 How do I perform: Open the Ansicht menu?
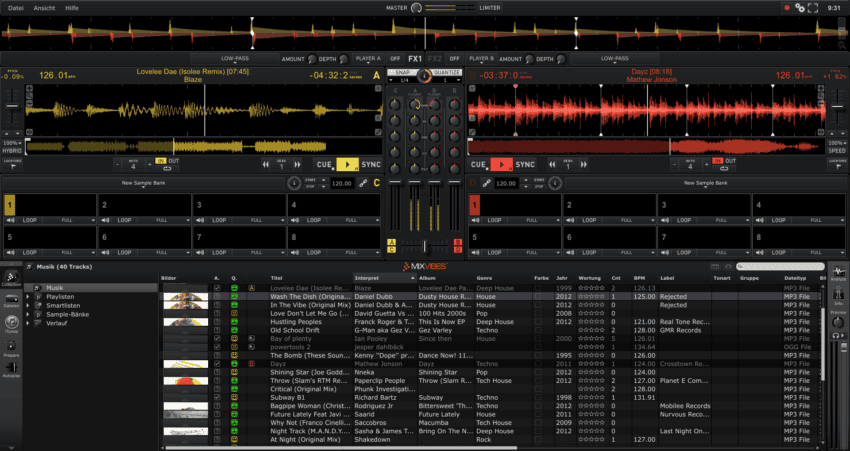(x=44, y=8)
